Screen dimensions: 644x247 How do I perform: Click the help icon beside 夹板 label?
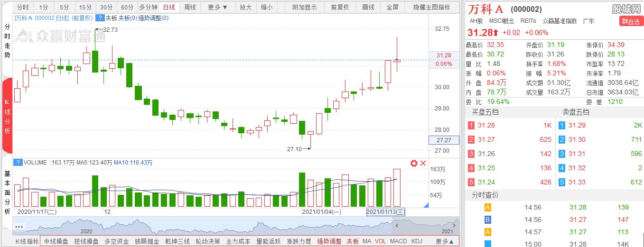(x=100, y=18)
